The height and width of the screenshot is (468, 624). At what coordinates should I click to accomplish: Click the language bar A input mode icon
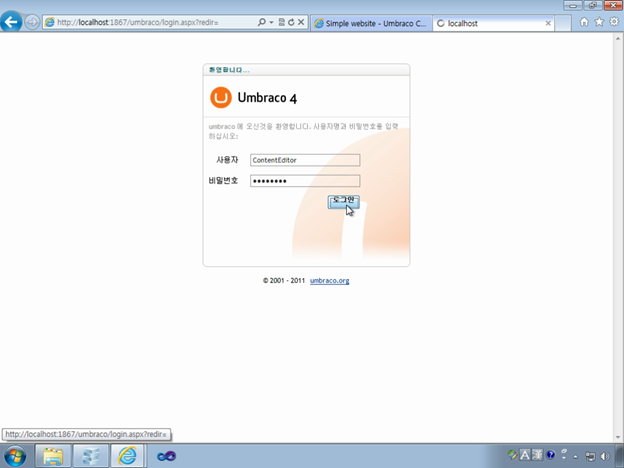[525, 455]
